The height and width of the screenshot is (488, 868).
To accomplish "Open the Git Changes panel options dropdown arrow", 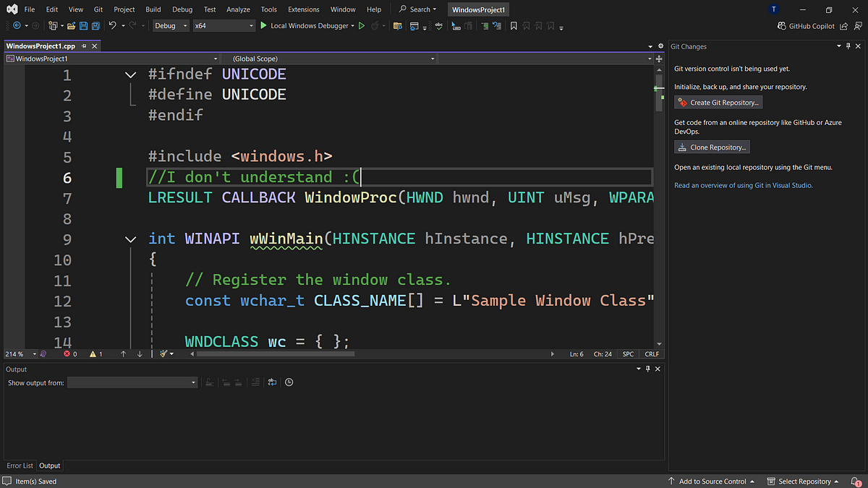I will pos(839,46).
